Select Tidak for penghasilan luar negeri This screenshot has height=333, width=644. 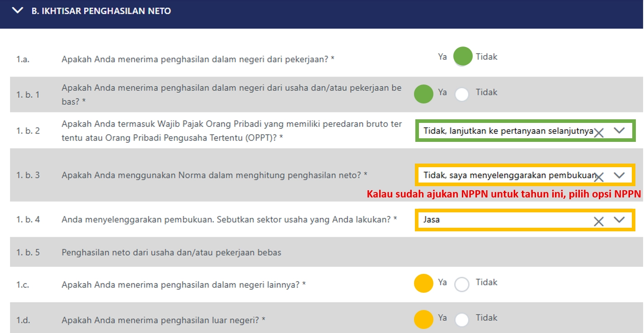point(462,319)
